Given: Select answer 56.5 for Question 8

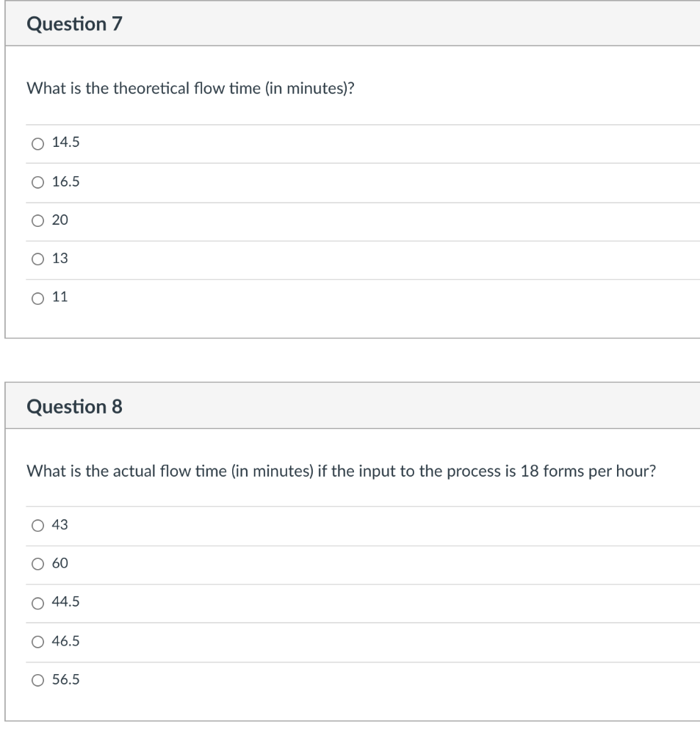Looking at the screenshot, I should 37,680.
